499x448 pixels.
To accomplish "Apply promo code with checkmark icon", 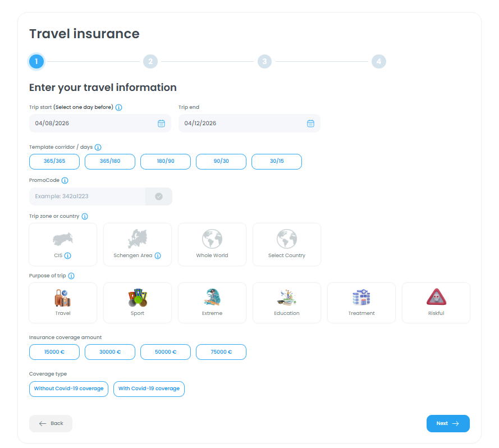I will [x=159, y=196].
